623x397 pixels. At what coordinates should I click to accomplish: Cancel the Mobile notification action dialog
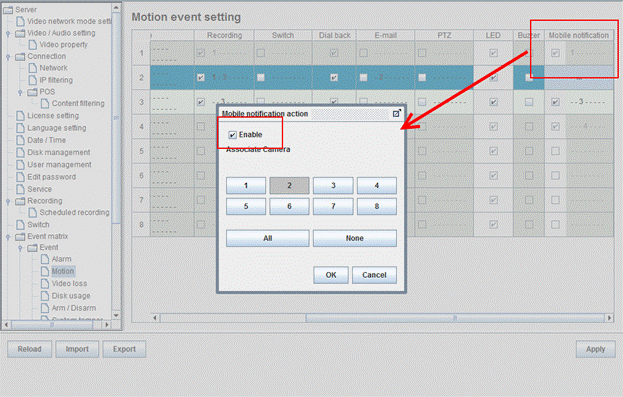tap(374, 275)
